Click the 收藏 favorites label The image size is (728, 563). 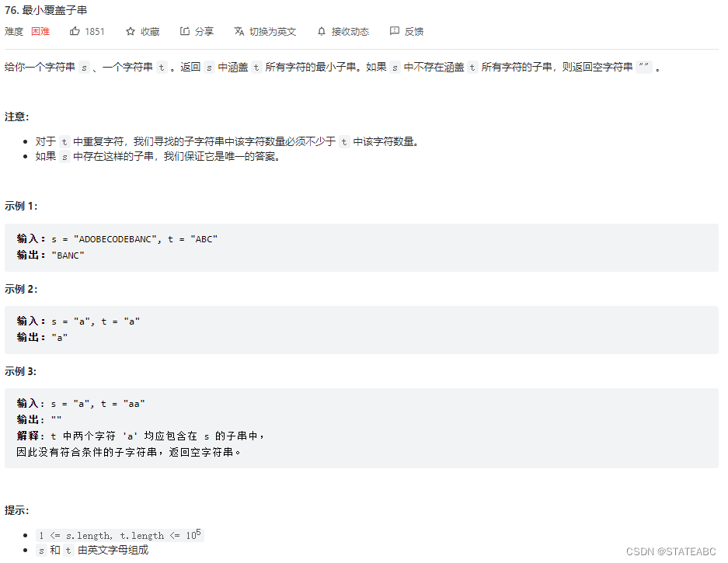150,32
